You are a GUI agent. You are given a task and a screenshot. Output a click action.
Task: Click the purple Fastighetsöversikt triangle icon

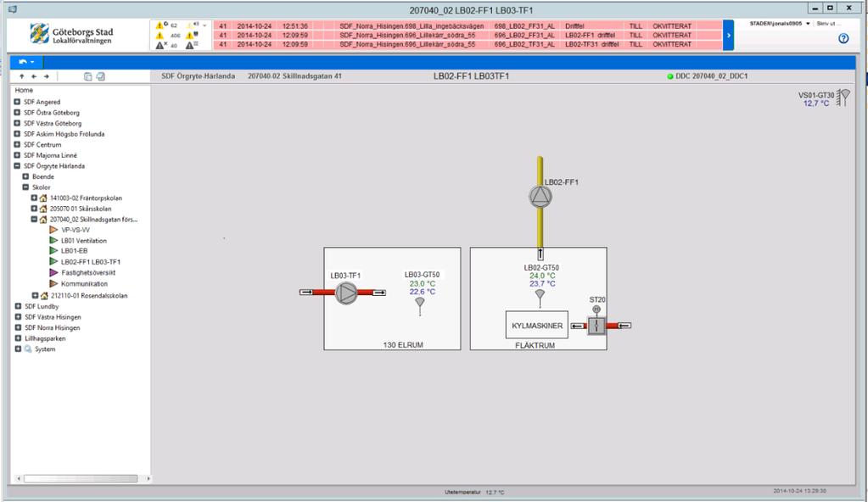(53, 272)
